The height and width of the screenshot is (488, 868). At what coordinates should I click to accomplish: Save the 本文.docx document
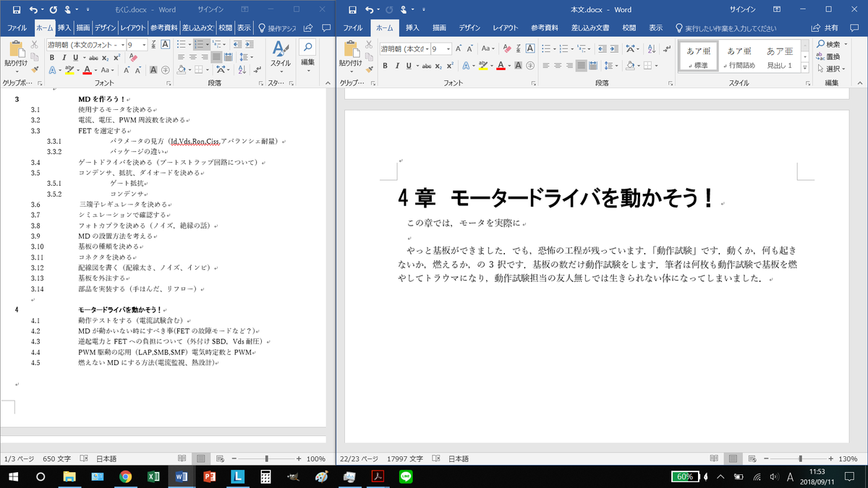point(352,10)
